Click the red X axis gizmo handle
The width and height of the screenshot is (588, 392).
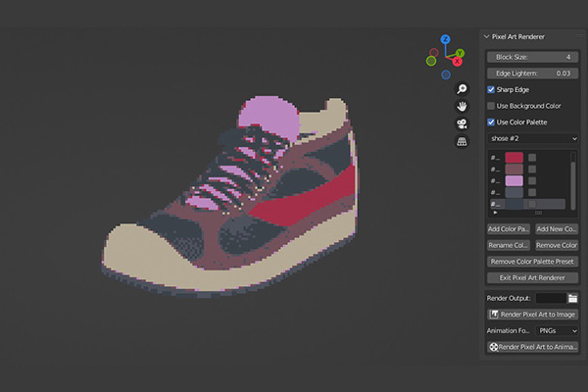(x=457, y=62)
